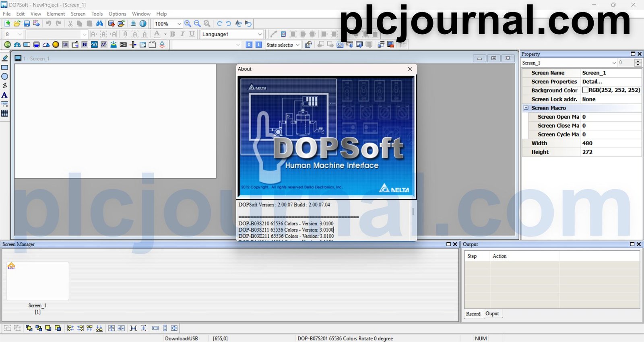Select the Screen_1 thumbnail in Screen Manager
644x342 pixels.
37,281
